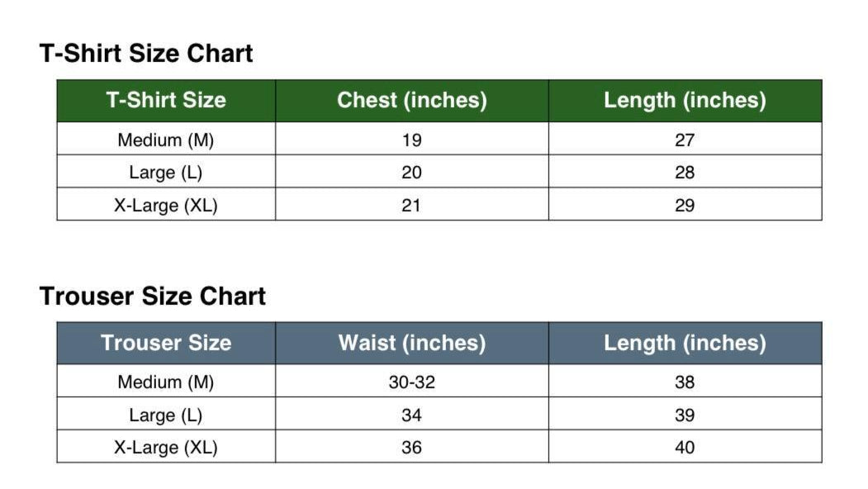868x489 pixels.
Task: Select the waist value 36 cell
Action: click(x=411, y=448)
